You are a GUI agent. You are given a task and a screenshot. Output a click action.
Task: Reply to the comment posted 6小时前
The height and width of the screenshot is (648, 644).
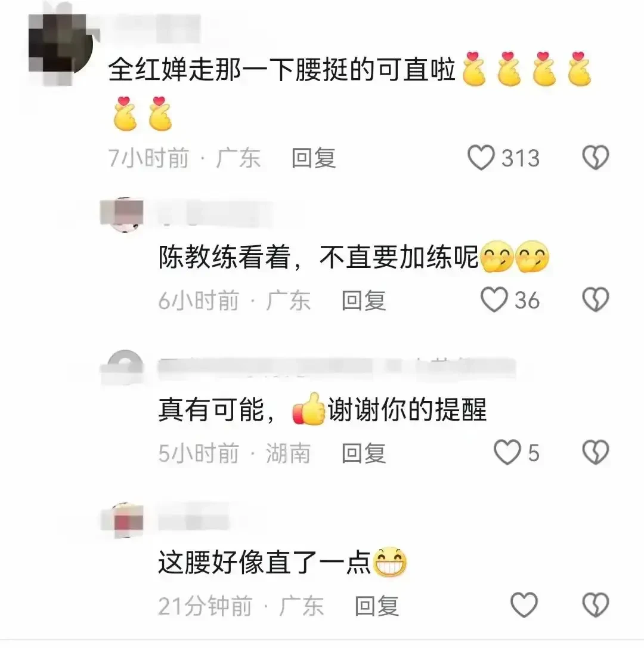pos(364,301)
